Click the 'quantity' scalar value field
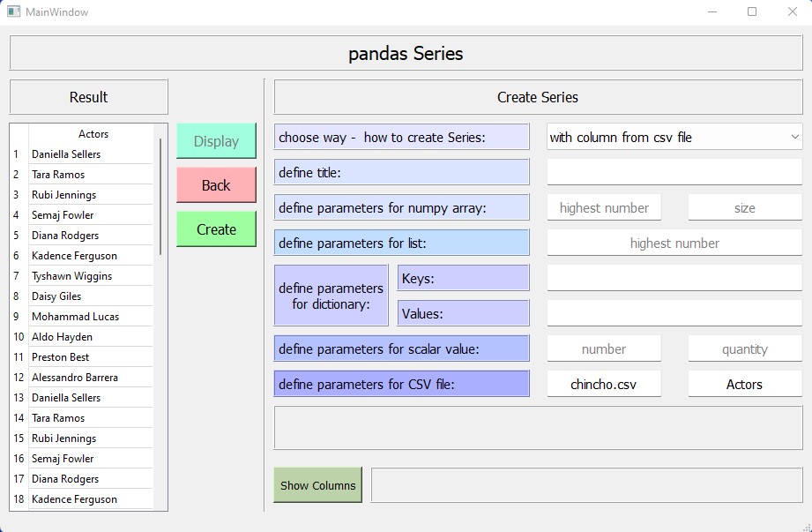 click(744, 348)
